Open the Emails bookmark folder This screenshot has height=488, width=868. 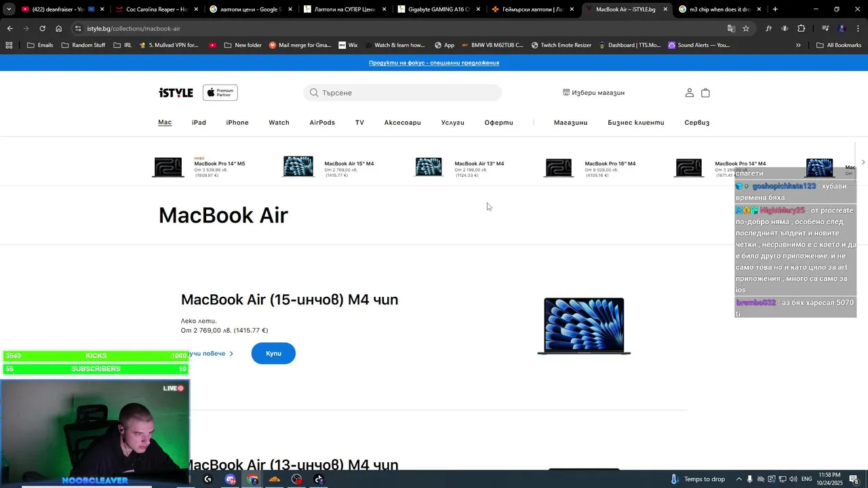tap(40, 45)
